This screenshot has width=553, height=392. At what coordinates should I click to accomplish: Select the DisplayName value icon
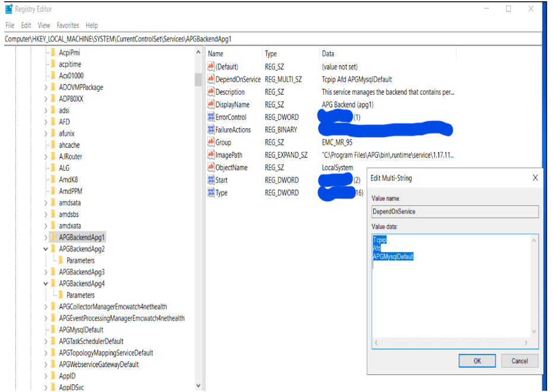pyautogui.click(x=211, y=104)
